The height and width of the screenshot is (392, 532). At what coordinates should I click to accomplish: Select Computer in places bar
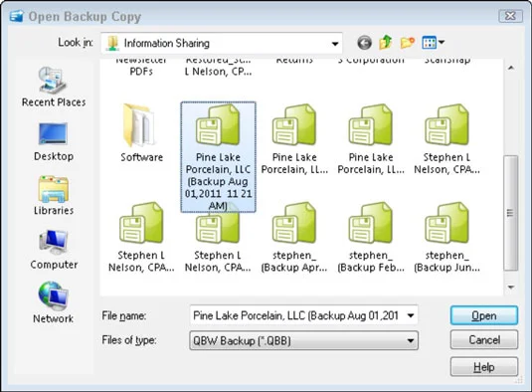pos(54,250)
